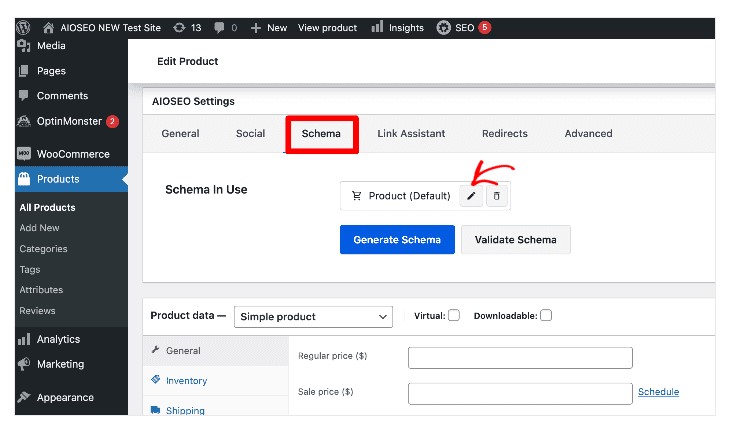Open the AIOSEO NEW Test Site home link
Viewport: 734px width, 435px height.
tap(102, 28)
